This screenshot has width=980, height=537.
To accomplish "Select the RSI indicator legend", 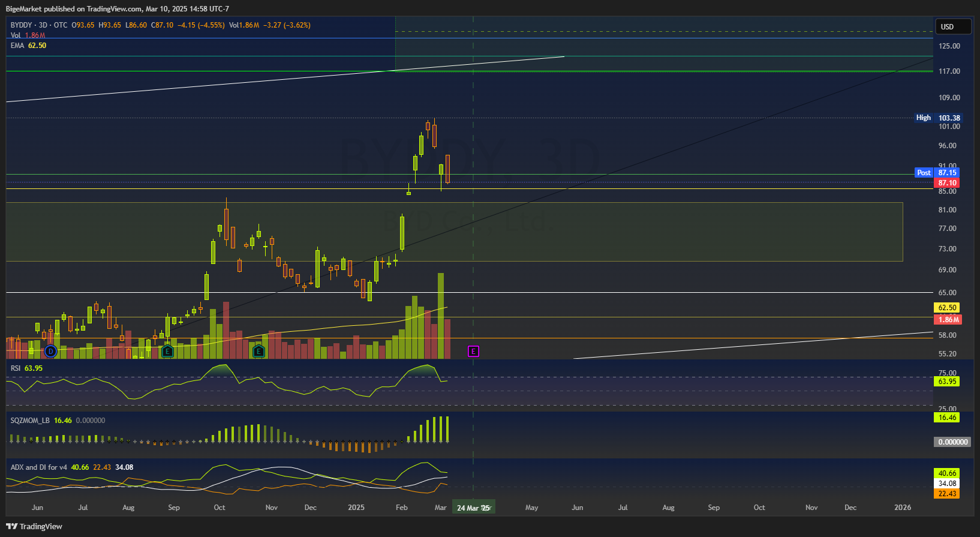I will (26, 368).
